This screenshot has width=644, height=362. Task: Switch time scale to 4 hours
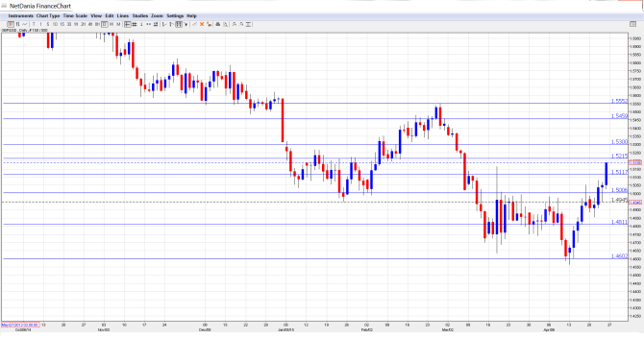pos(90,25)
